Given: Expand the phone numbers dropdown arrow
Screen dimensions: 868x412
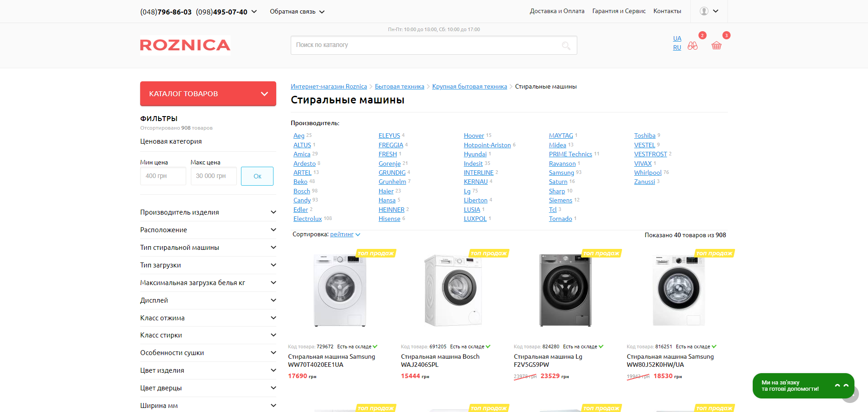Looking at the screenshot, I should [x=254, y=12].
